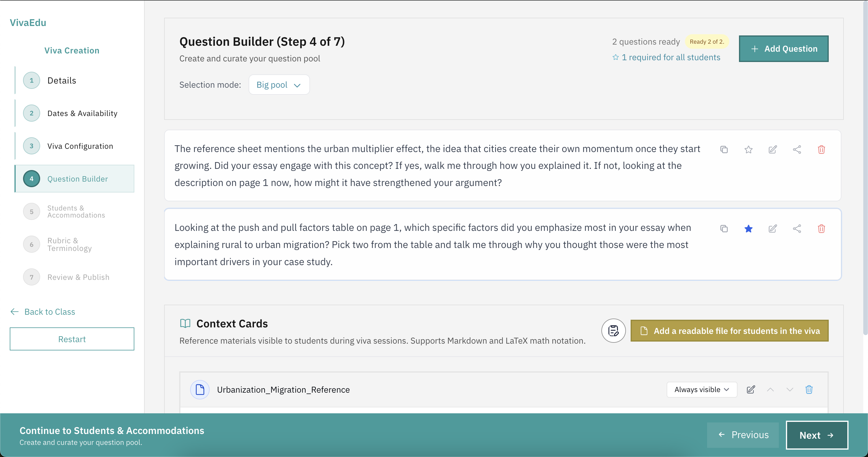Click the page vertical scrollbar

pos(865,169)
